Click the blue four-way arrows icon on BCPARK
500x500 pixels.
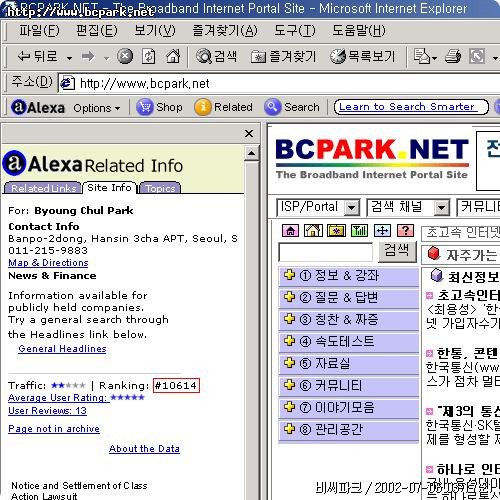pyautogui.click(x=382, y=230)
